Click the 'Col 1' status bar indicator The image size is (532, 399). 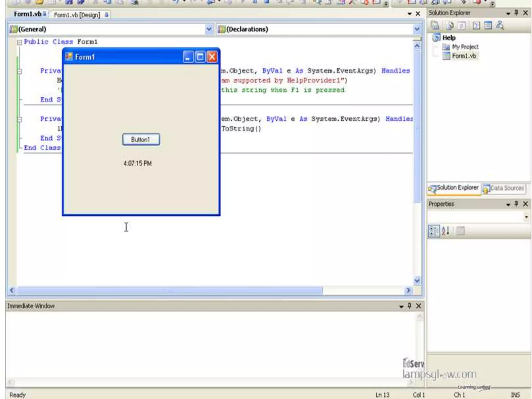tap(419, 395)
